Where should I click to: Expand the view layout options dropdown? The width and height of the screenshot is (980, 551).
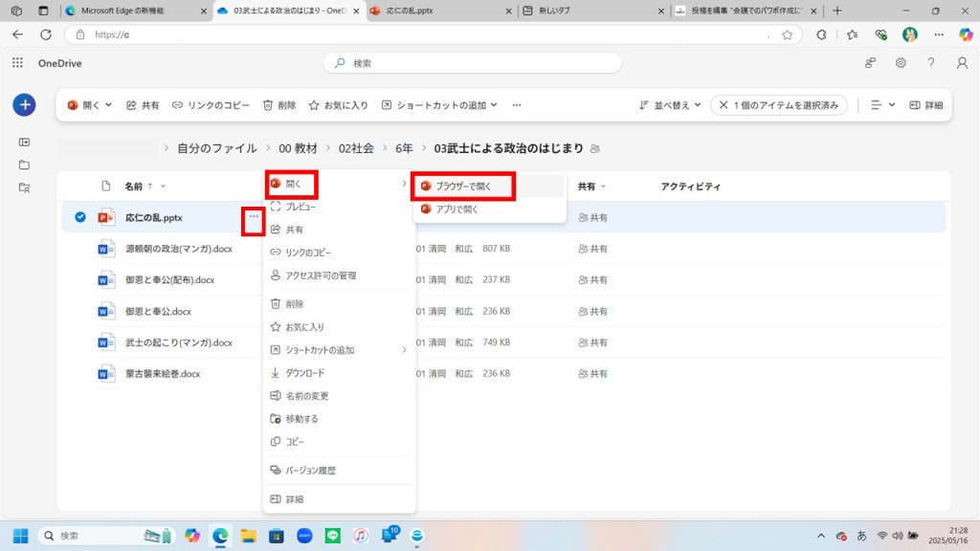click(x=882, y=105)
